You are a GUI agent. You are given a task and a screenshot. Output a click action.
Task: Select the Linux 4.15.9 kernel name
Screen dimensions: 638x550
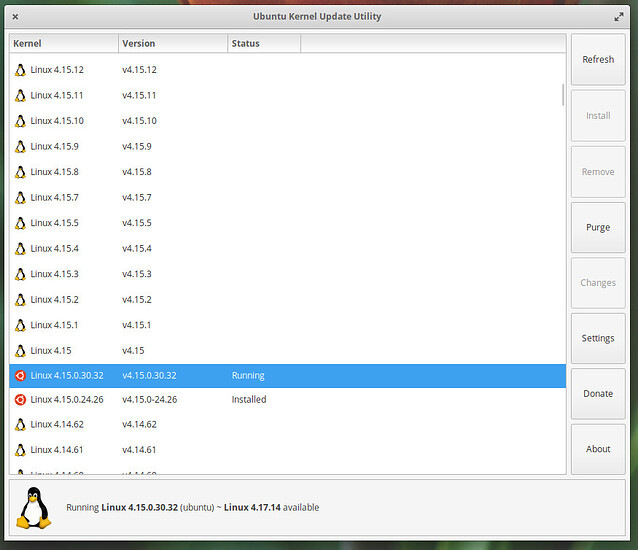(x=55, y=146)
